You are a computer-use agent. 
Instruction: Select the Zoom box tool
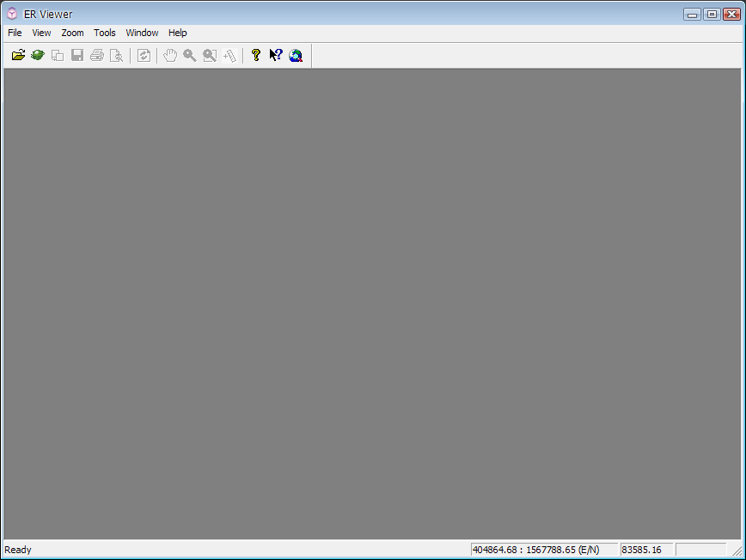tap(210, 55)
